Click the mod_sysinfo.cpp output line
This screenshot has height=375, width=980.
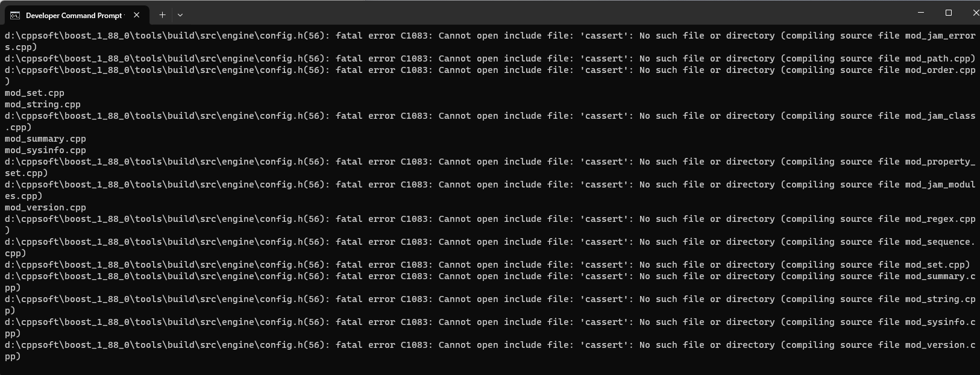pos(45,150)
